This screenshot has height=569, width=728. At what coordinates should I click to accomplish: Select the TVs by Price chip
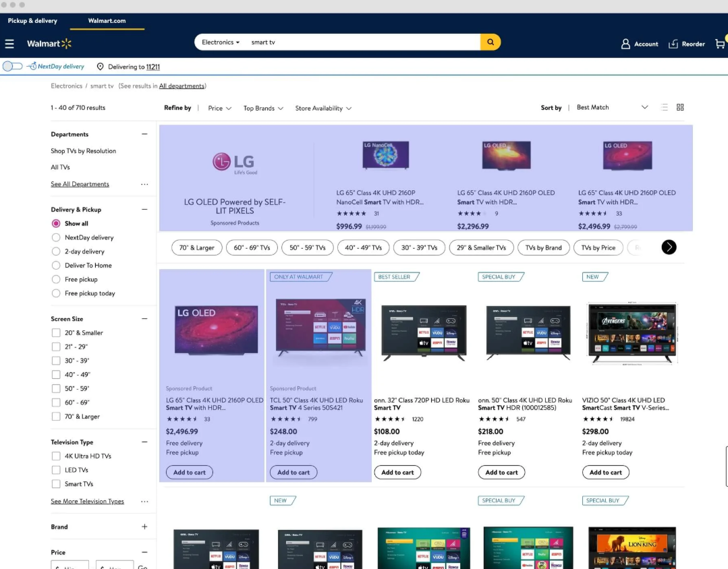click(598, 247)
